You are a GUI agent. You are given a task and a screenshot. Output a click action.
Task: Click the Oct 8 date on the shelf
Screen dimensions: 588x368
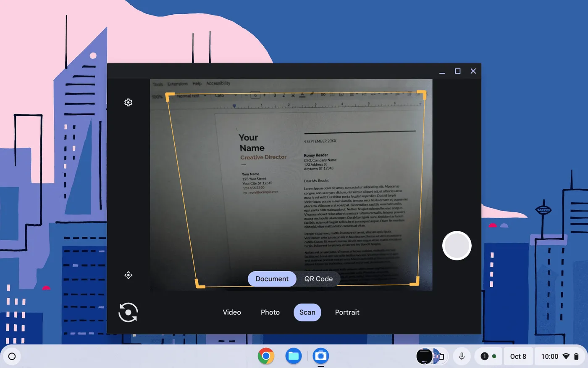point(518,356)
